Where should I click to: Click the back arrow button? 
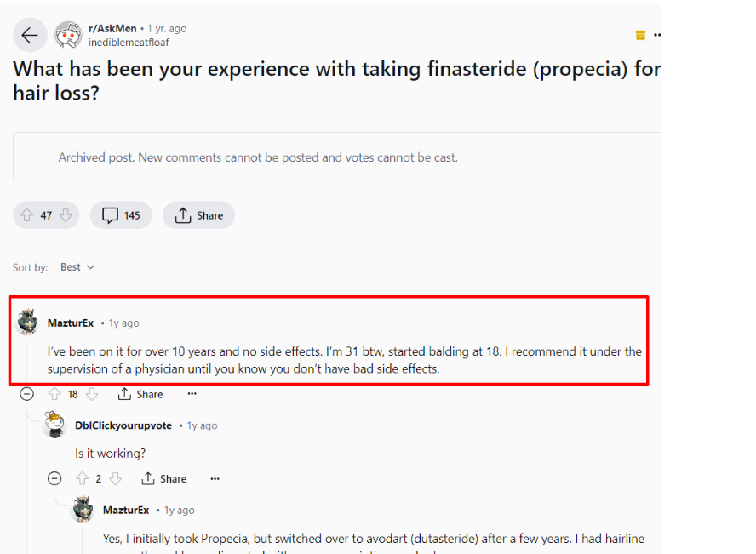(x=30, y=35)
